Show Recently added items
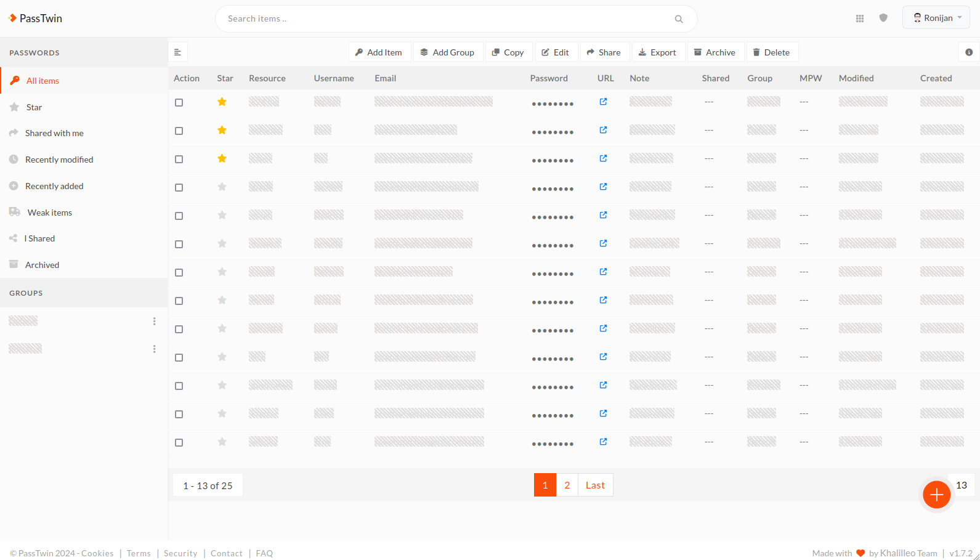The width and height of the screenshot is (980, 560). click(84, 186)
